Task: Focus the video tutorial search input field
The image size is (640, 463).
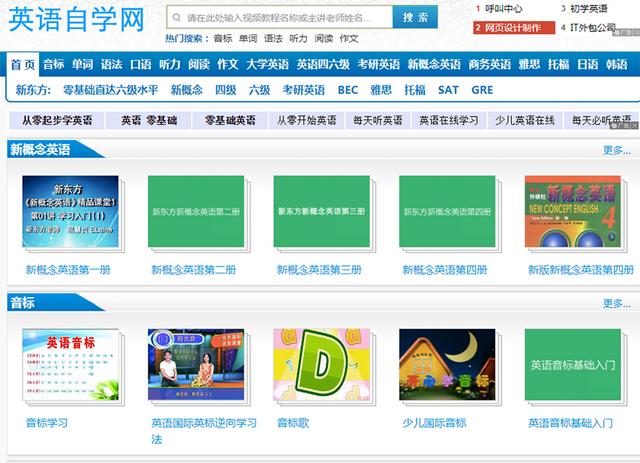Action: (280, 17)
